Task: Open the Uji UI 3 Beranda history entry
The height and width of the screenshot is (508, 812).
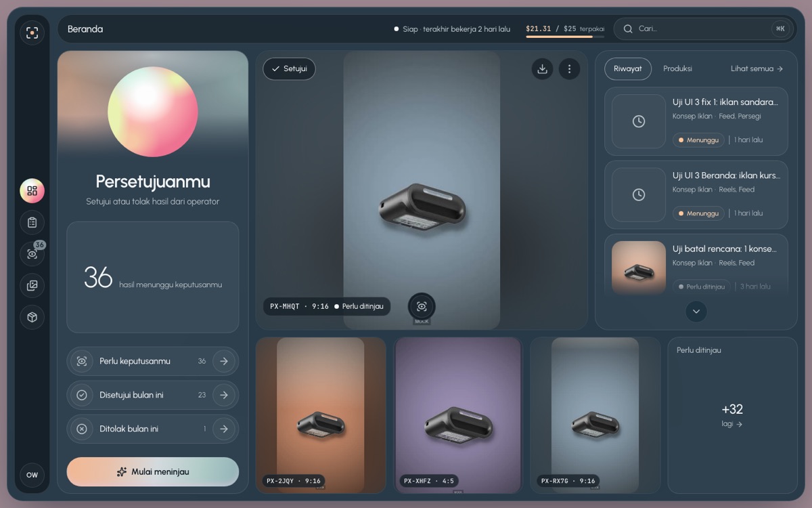Action: tap(696, 195)
